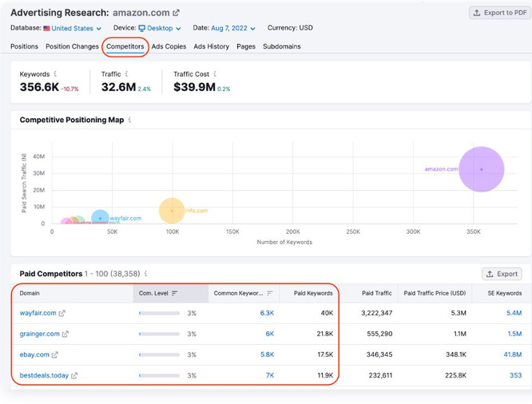532x404 pixels.
Task: Switch to the Positions tab
Action: coord(24,46)
